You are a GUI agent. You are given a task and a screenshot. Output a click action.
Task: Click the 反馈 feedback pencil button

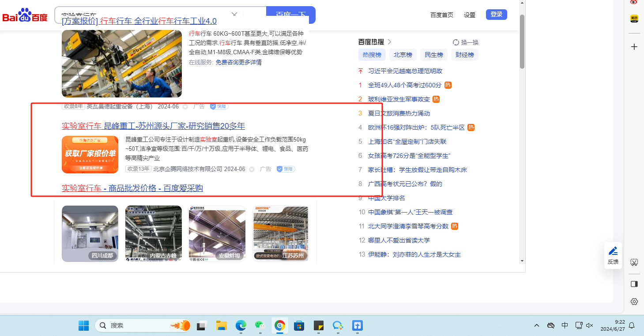coord(613,256)
